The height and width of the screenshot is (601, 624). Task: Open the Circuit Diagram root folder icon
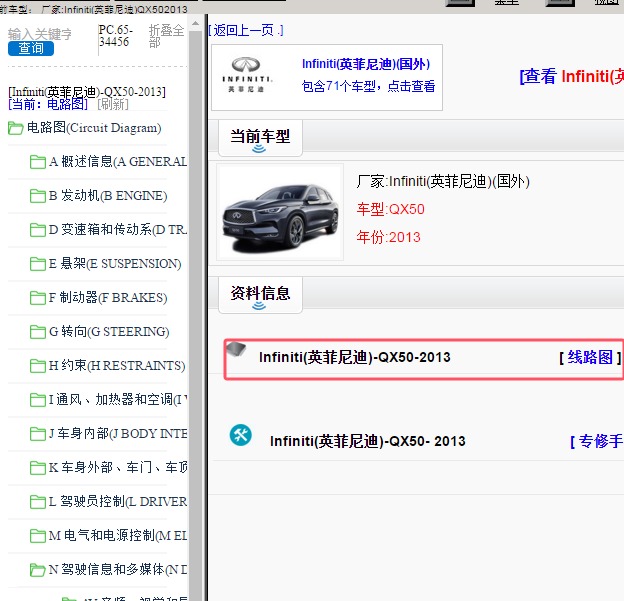click(16, 128)
